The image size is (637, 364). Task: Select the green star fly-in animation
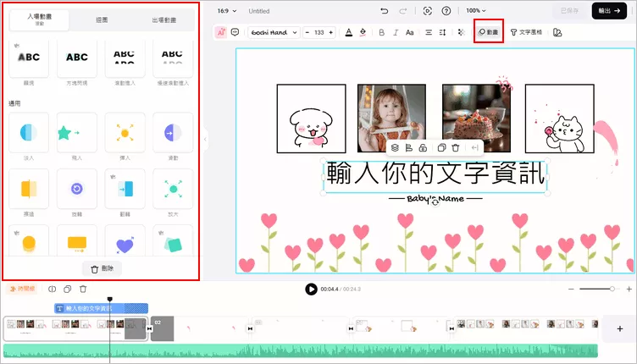pyautogui.click(x=77, y=133)
